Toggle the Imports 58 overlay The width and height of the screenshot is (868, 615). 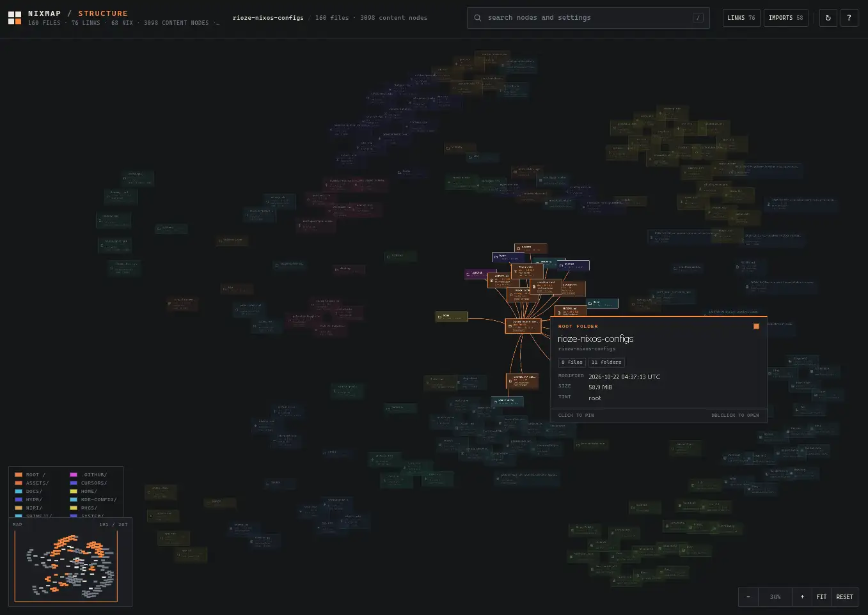click(x=785, y=18)
